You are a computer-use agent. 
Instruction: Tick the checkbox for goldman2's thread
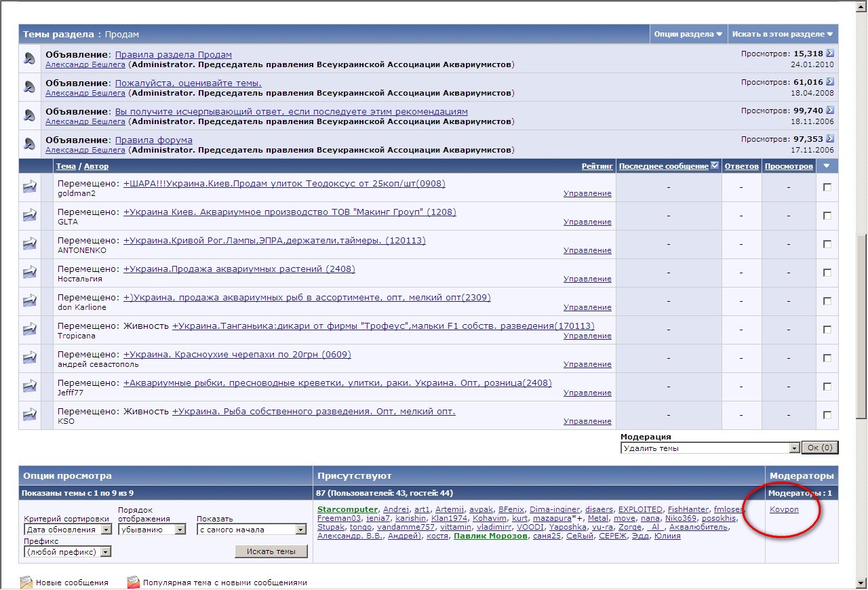click(827, 188)
